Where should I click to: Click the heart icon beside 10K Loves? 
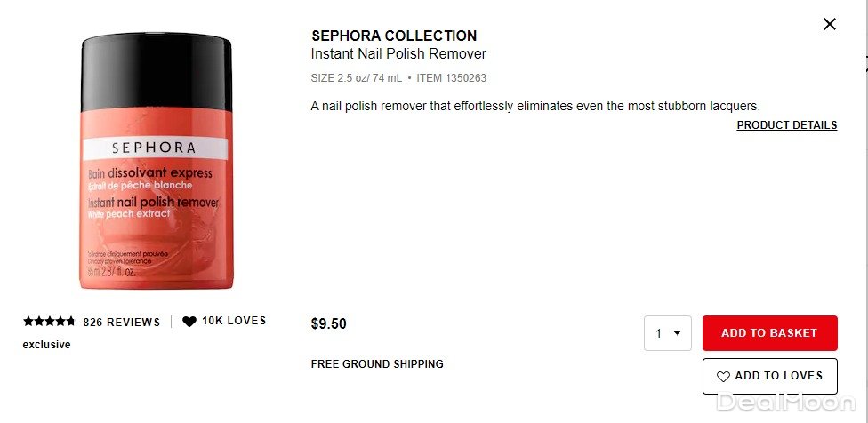point(189,322)
